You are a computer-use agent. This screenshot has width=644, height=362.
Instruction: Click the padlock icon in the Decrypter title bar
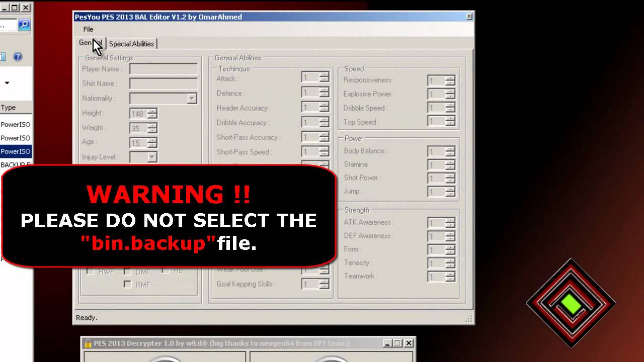point(88,343)
